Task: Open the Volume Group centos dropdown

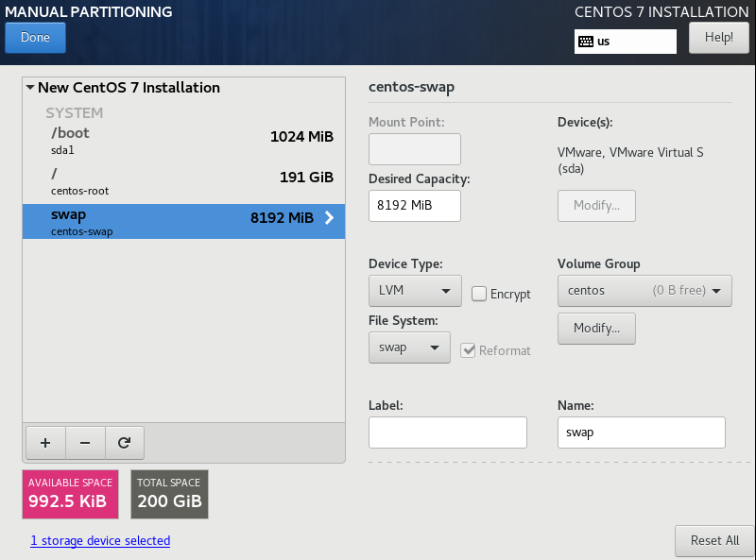Action: pos(644,291)
